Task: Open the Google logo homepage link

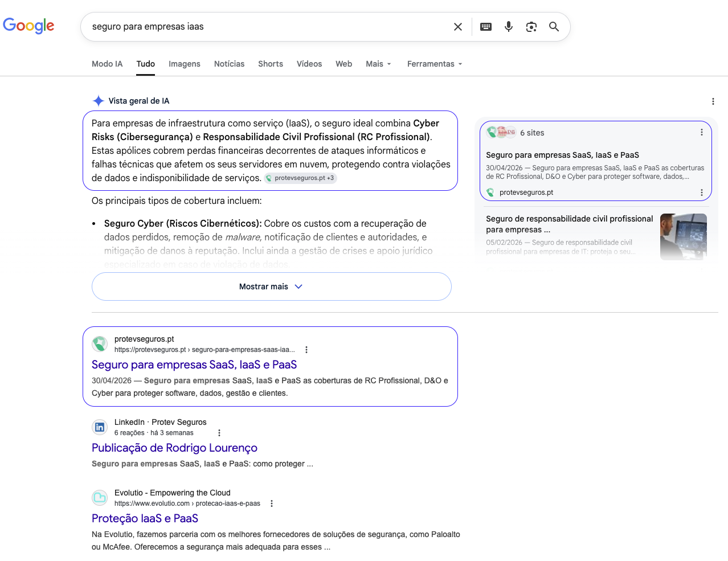Action: (x=28, y=26)
